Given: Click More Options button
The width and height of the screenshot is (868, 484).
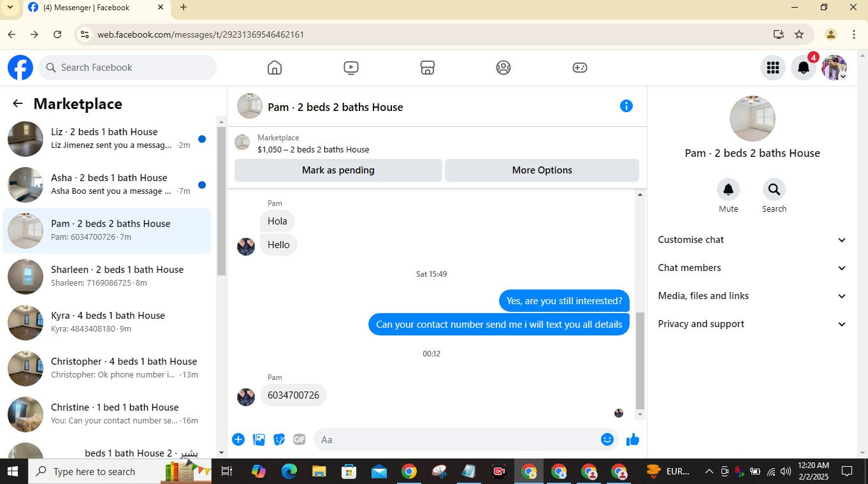Looking at the screenshot, I should click(x=542, y=170).
